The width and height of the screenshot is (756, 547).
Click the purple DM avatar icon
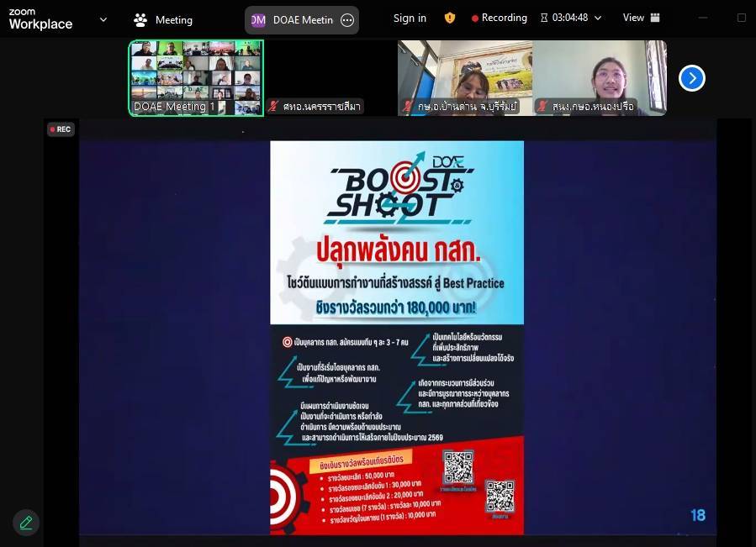click(x=258, y=20)
